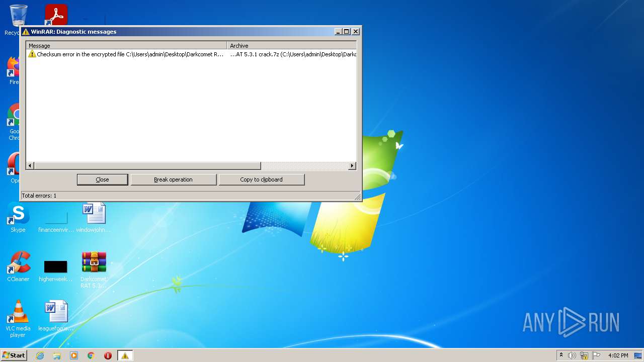
Task: Click Copy to clipboard button
Action: (261, 179)
